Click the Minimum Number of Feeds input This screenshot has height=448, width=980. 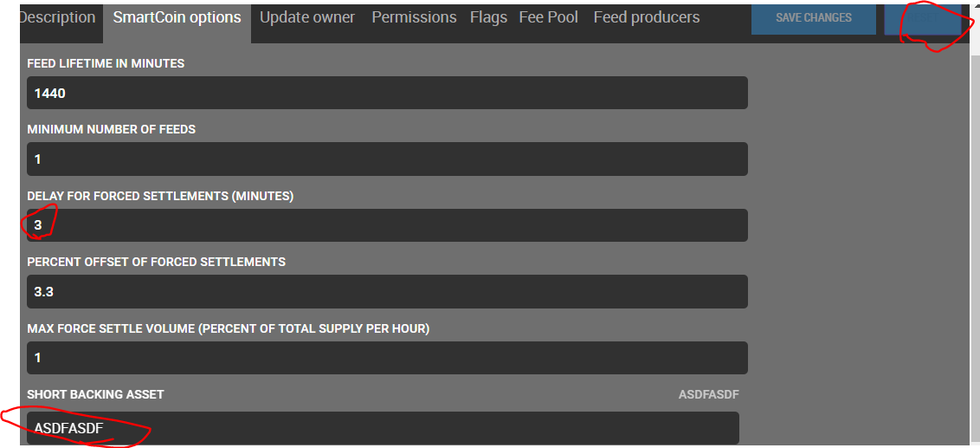point(387,159)
